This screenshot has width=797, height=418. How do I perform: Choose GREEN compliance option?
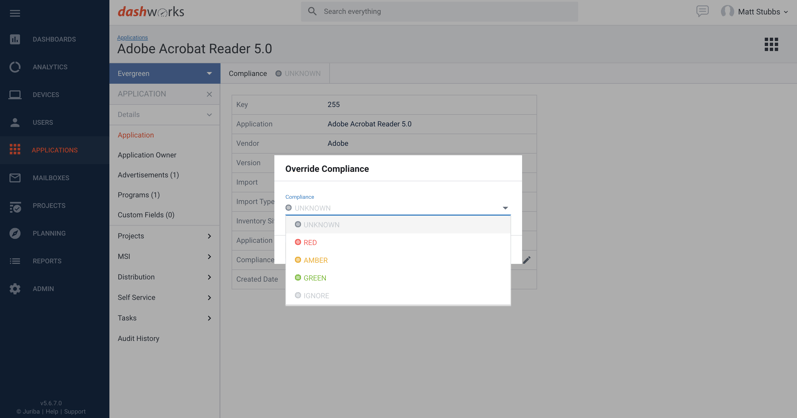point(398,278)
